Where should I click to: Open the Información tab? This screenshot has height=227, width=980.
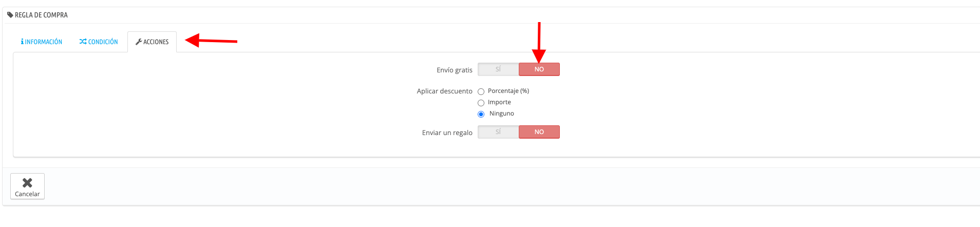(x=42, y=42)
